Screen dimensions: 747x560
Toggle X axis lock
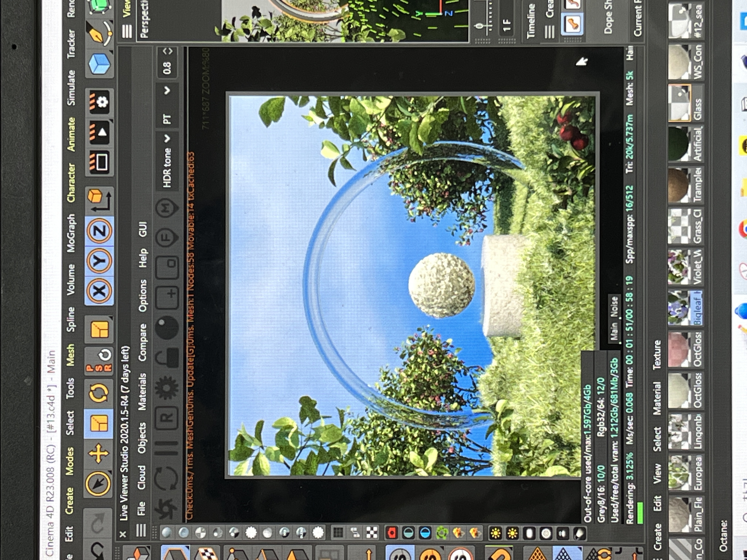coord(99,291)
